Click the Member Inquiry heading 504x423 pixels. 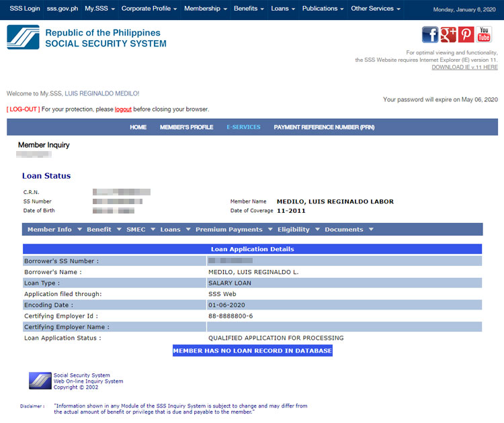point(44,145)
